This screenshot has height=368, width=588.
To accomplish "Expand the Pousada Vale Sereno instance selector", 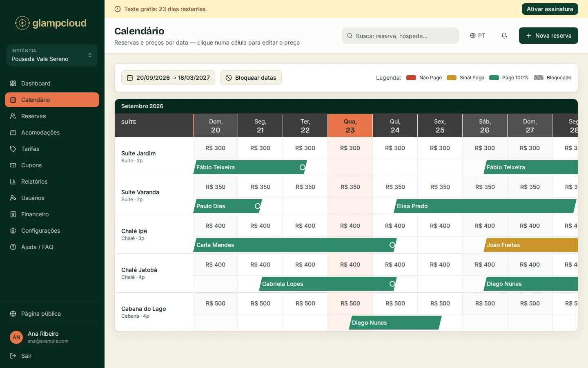I will pyautogui.click(x=52, y=55).
